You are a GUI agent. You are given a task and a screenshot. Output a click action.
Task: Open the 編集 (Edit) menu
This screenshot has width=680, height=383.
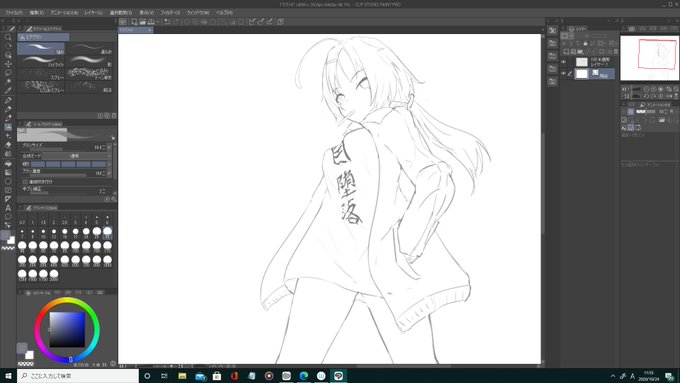(37, 13)
